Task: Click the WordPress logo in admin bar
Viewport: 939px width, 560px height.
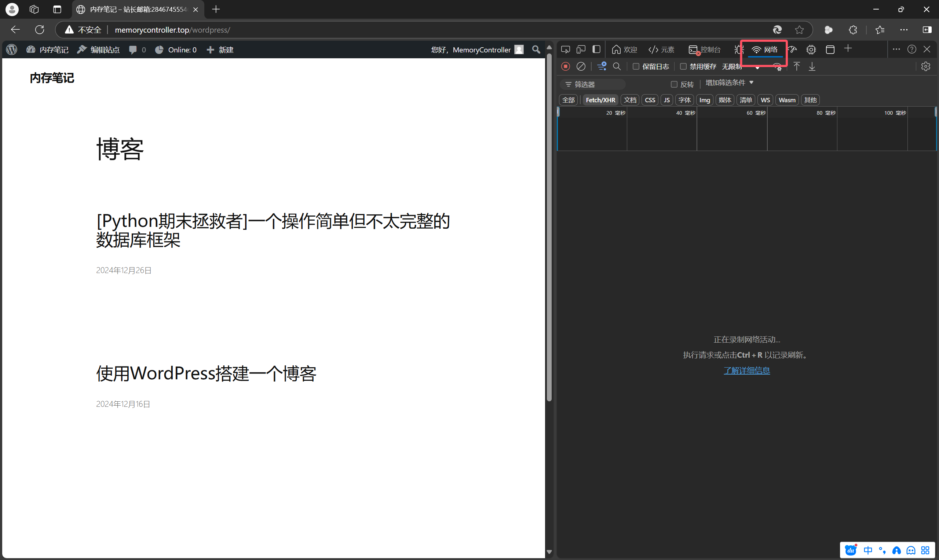Action: pyautogui.click(x=12, y=49)
